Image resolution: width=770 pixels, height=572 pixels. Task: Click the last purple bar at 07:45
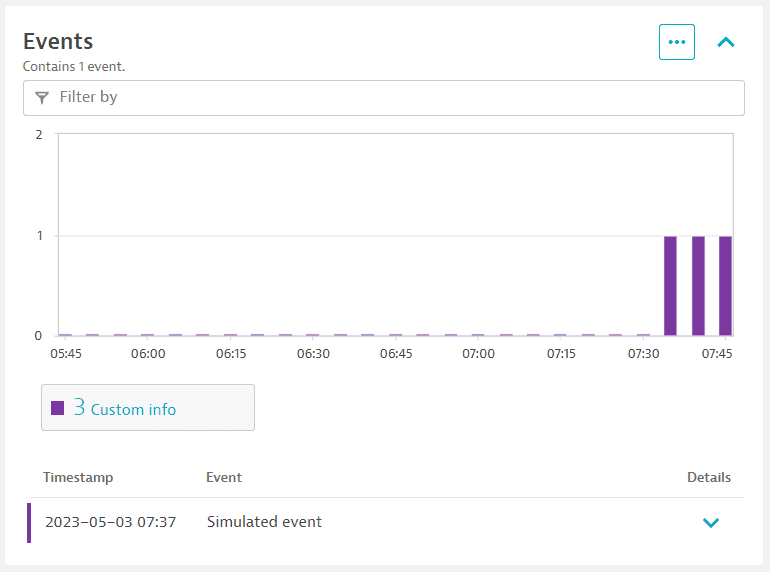[x=725, y=286]
